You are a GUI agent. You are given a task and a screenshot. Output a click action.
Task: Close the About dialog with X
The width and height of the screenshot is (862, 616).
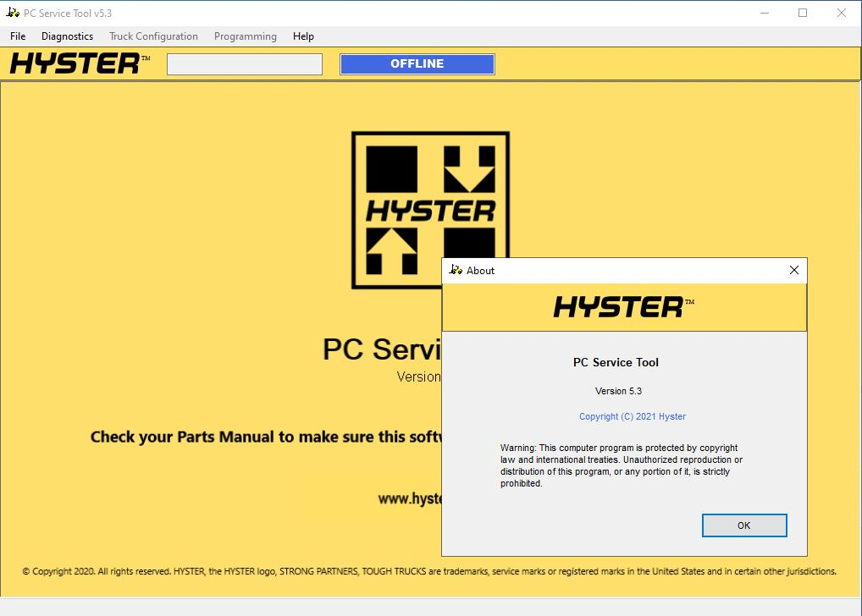coord(793,270)
